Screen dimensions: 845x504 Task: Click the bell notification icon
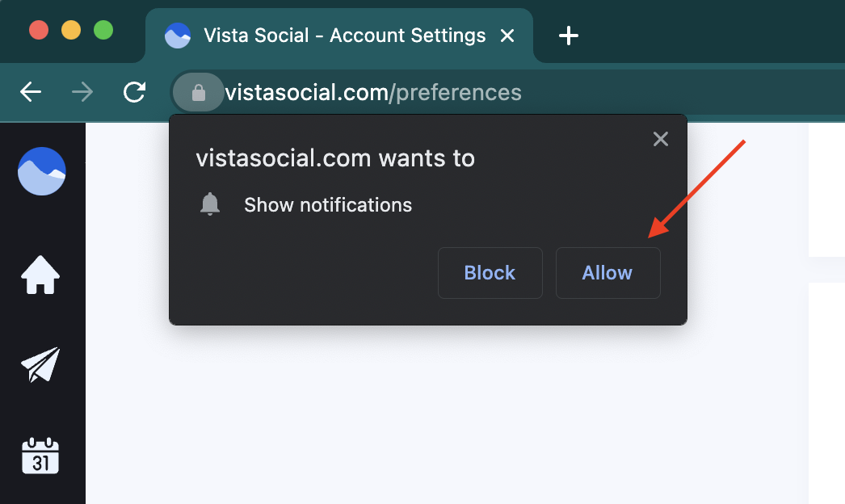[x=209, y=204]
